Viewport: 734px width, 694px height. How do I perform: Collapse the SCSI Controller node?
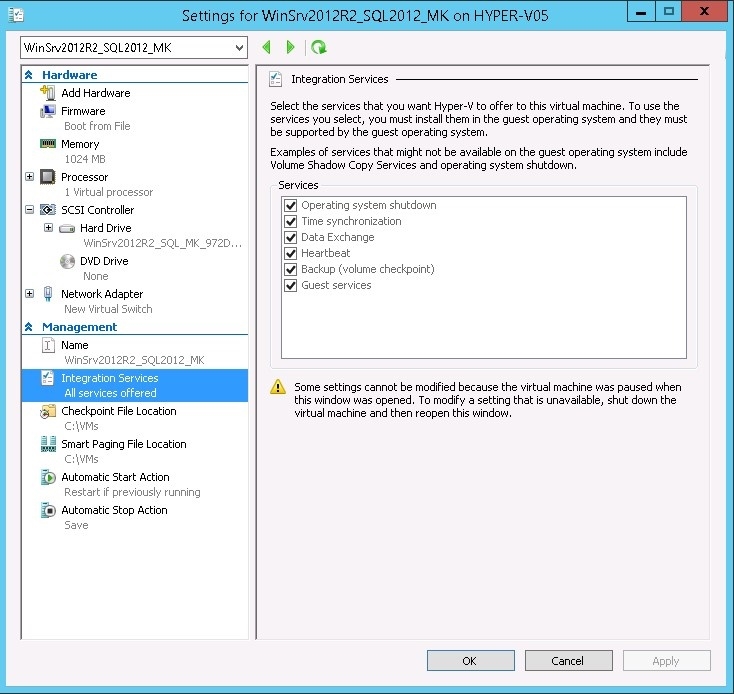click(x=29, y=210)
